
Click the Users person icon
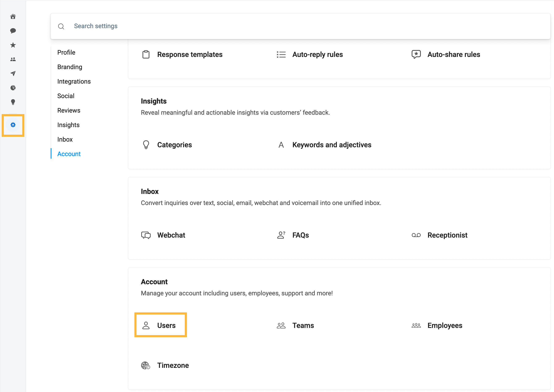point(146,325)
